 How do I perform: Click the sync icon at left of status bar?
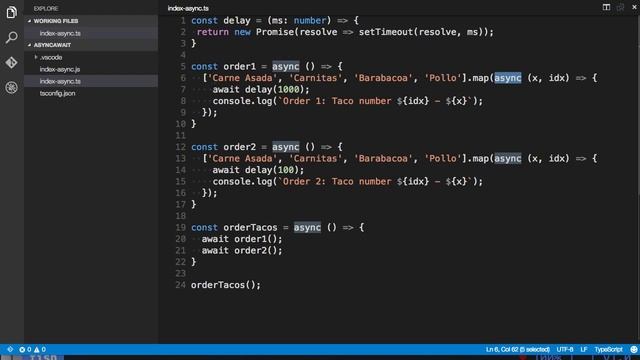point(10,349)
